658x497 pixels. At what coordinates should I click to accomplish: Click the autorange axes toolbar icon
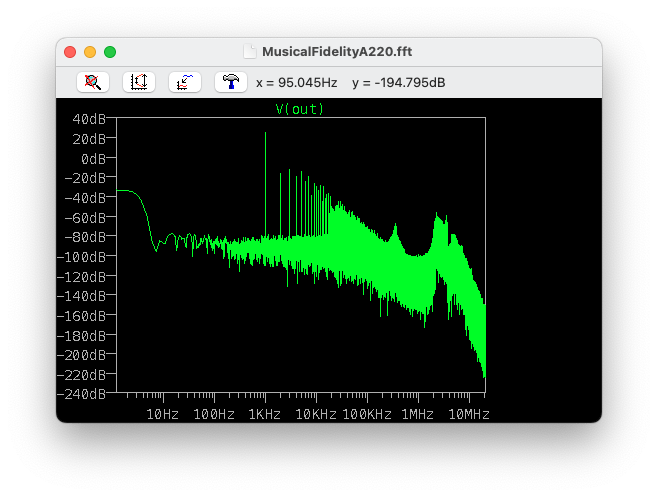pyautogui.click(x=139, y=82)
